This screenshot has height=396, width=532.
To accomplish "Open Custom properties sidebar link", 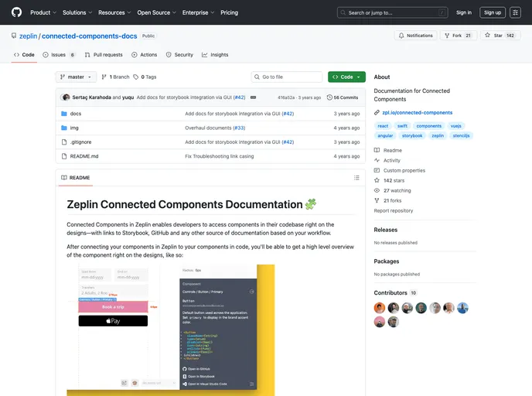I will 399,170.
